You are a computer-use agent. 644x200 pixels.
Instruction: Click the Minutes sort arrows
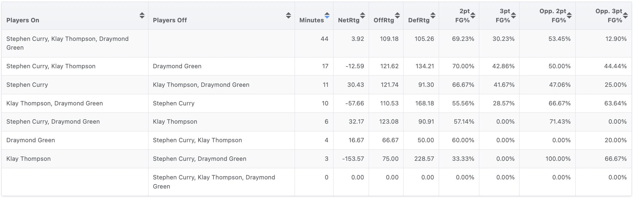[327, 16]
